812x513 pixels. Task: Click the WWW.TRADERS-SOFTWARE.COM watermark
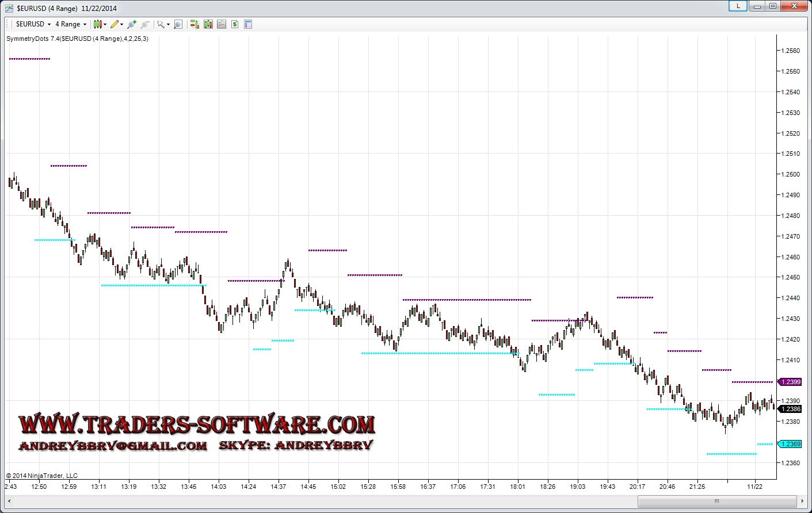point(196,425)
